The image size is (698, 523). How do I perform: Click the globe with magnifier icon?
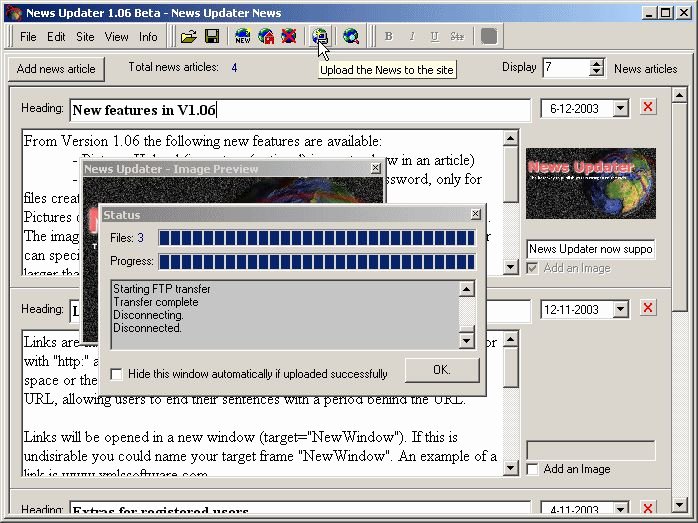tap(351, 36)
